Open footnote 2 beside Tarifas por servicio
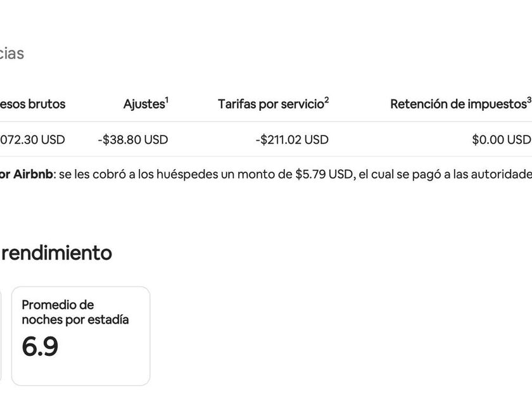This screenshot has height=399, width=532. click(327, 100)
